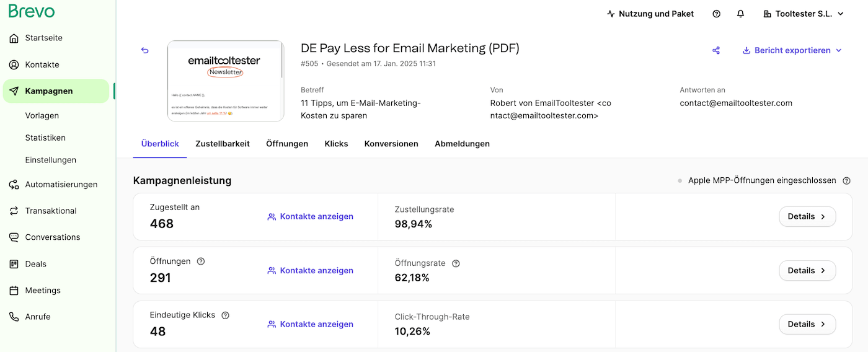Click the 291 Öffnungen count
868x352 pixels.
pos(160,278)
